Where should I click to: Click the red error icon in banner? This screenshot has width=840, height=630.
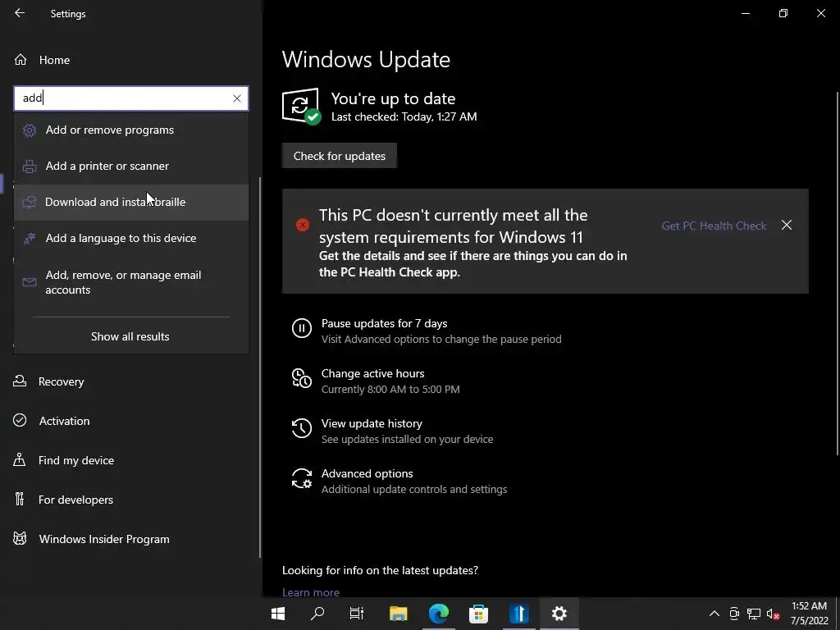point(303,225)
